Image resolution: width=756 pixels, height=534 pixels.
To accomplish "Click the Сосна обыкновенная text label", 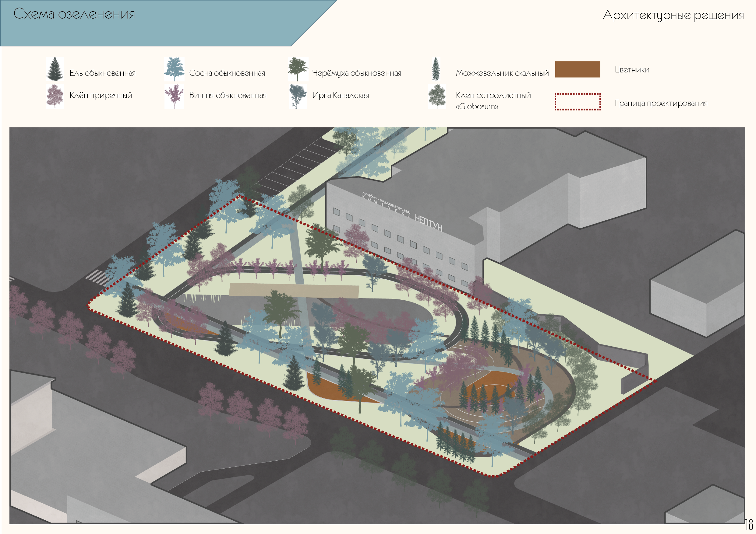I will pyautogui.click(x=227, y=73).
